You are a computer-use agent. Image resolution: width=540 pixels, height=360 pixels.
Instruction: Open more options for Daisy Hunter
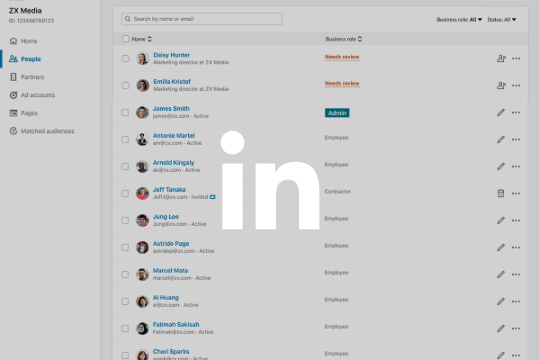(516, 59)
